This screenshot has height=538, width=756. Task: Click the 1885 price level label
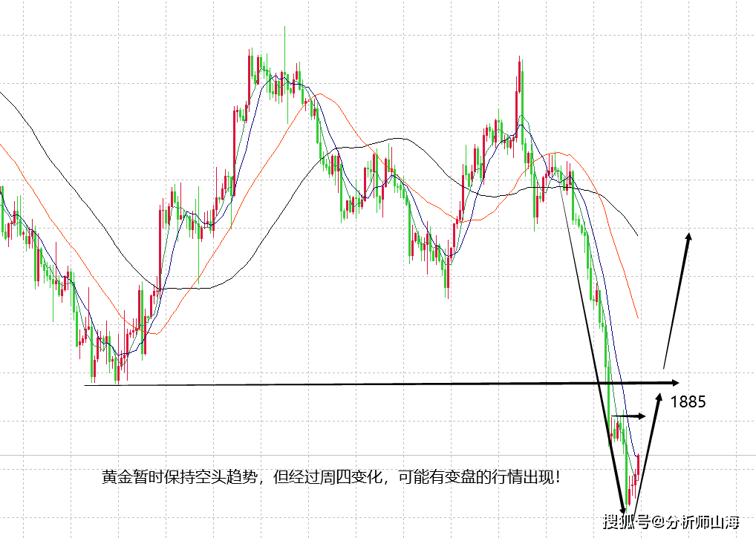tap(688, 402)
